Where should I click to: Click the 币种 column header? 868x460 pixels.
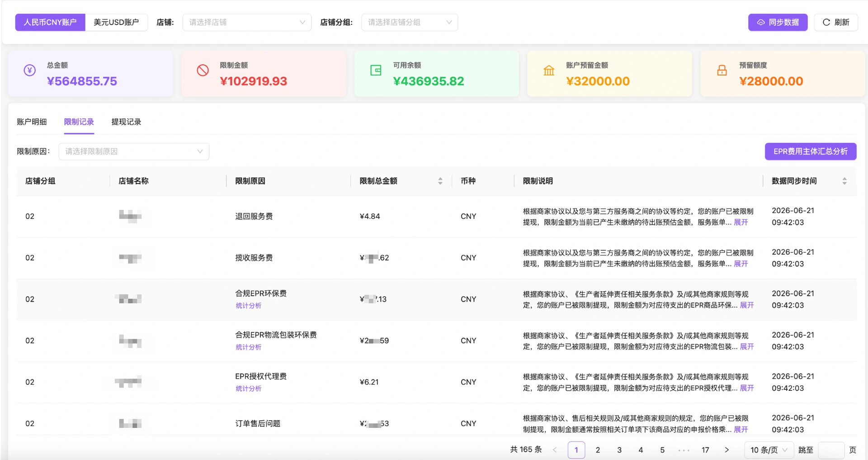click(x=468, y=181)
